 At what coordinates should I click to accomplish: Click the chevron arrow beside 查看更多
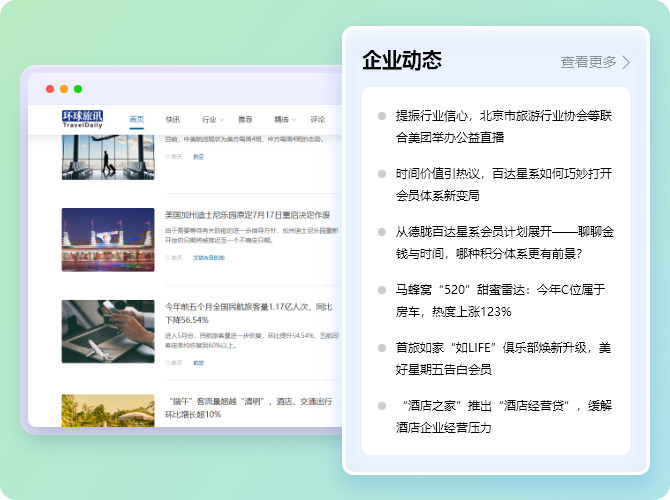626,62
